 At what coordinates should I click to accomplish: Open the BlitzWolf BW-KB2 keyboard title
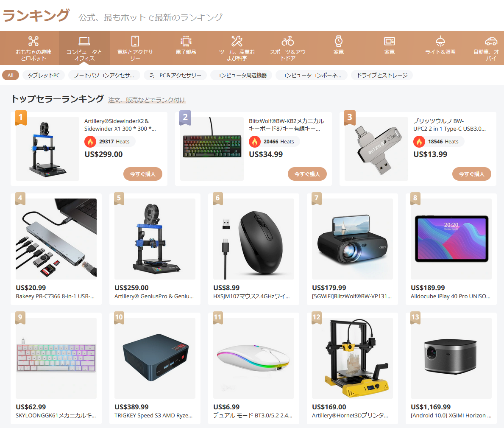click(287, 125)
